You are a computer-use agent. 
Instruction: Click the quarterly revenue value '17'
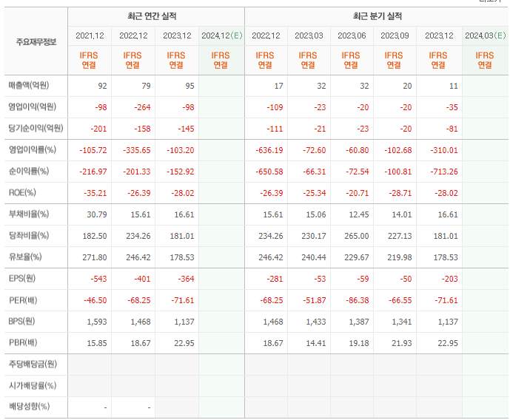pos(278,86)
